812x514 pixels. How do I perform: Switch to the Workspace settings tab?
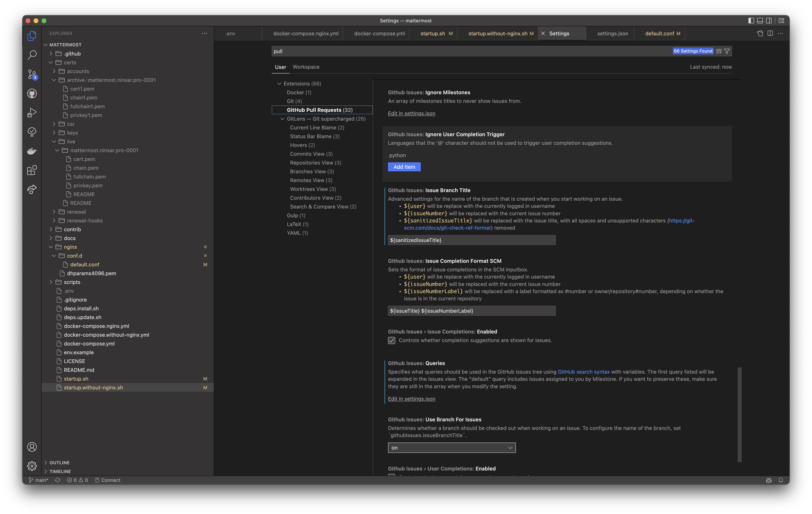point(305,67)
